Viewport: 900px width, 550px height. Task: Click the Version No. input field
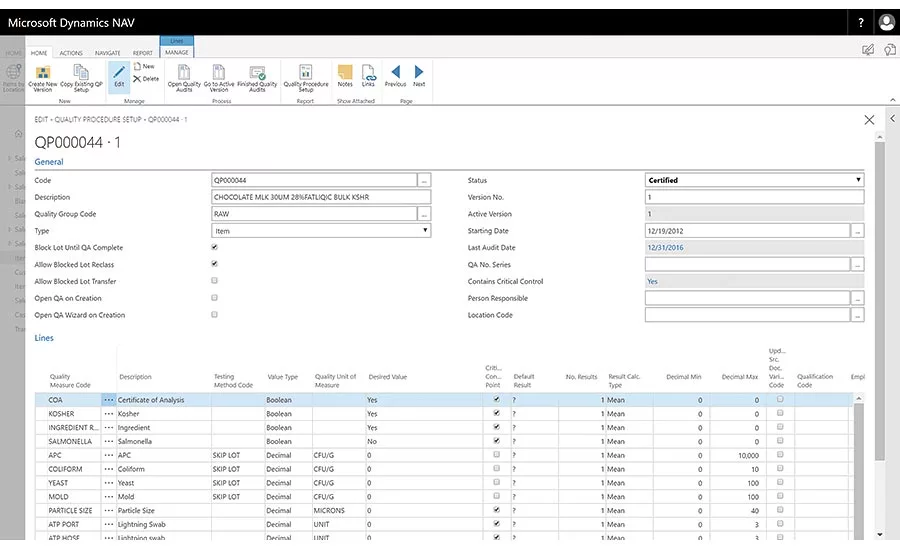click(754, 197)
